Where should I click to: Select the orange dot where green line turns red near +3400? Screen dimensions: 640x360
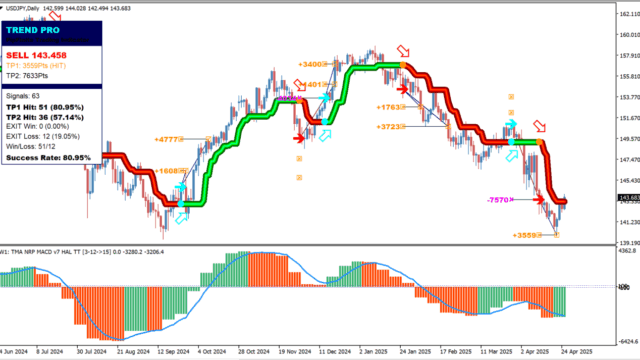[x=403, y=65]
